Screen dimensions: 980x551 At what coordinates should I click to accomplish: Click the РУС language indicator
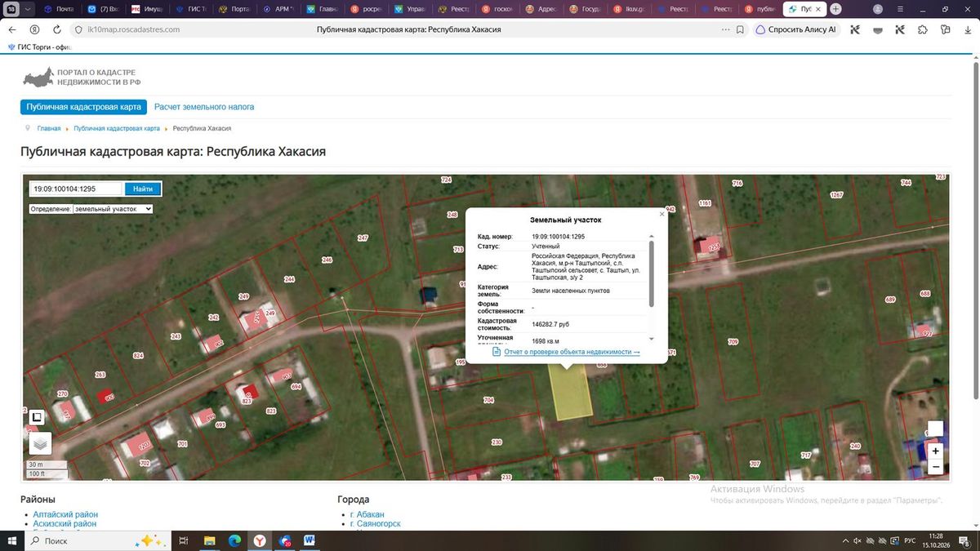[x=909, y=541]
